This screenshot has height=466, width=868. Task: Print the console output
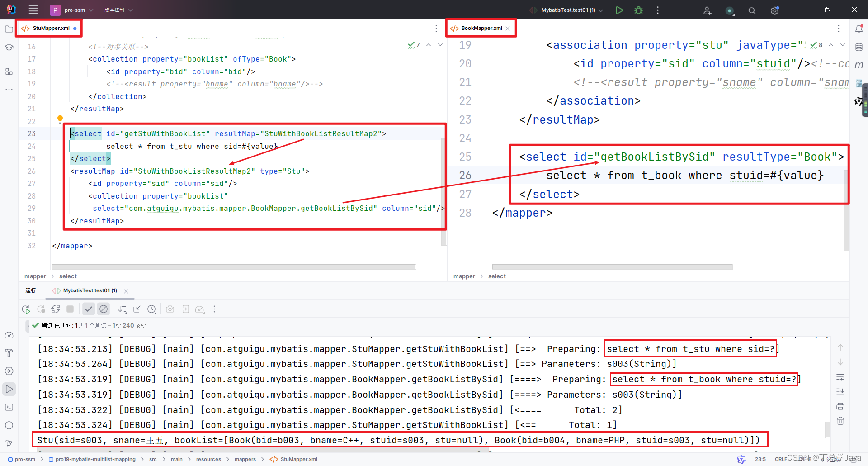(x=840, y=406)
